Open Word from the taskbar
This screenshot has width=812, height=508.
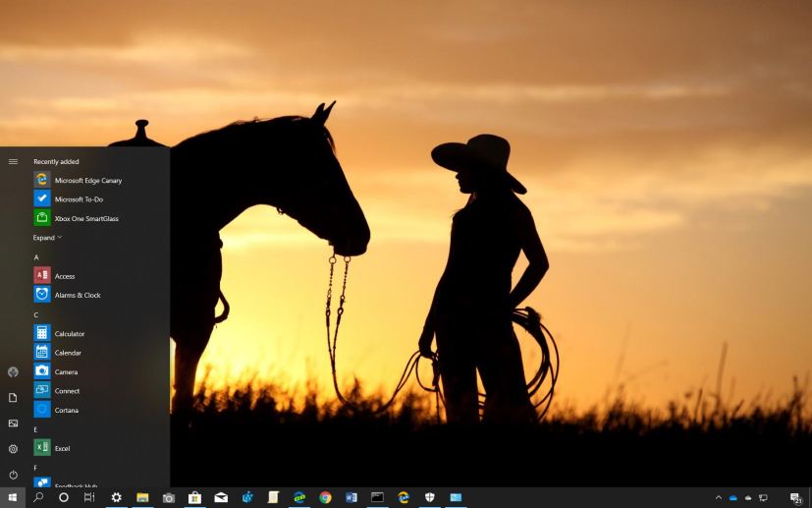pyautogui.click(x=352, y=497)
